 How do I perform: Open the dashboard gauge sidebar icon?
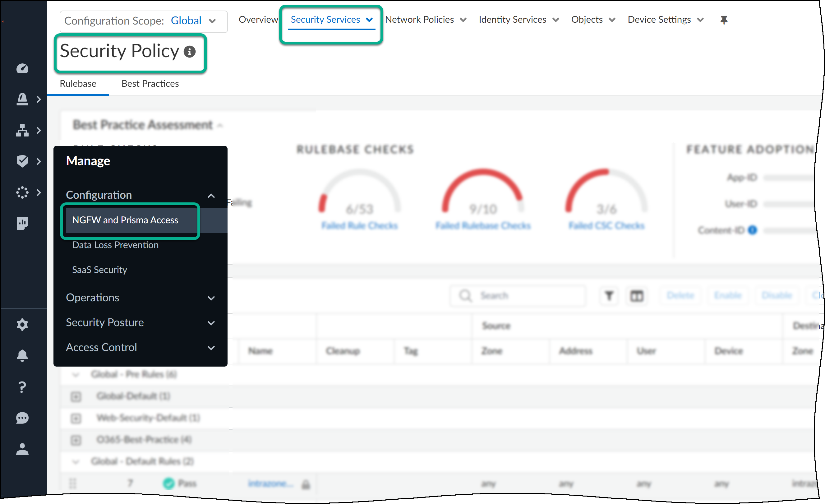pyautogui.click(x=22, y=68)
